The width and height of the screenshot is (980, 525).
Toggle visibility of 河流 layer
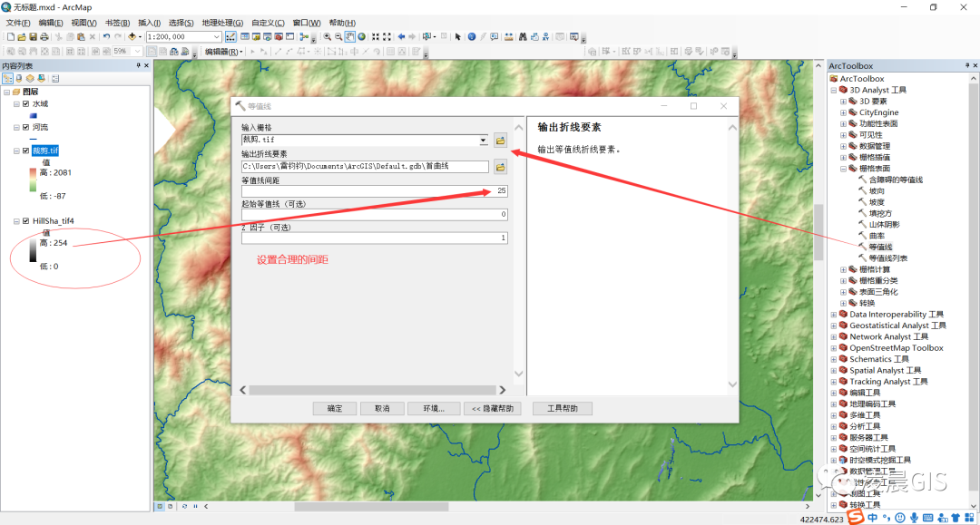tap(25, 127)
